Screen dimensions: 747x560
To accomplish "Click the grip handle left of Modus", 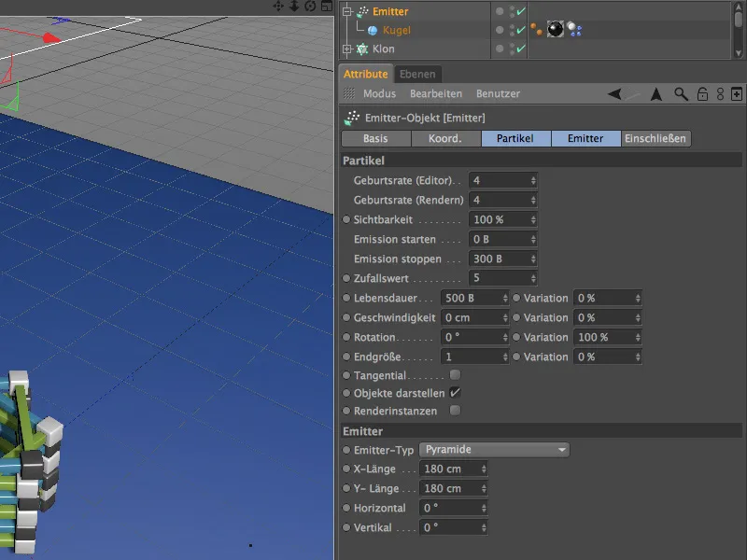I will pos(349,93).
